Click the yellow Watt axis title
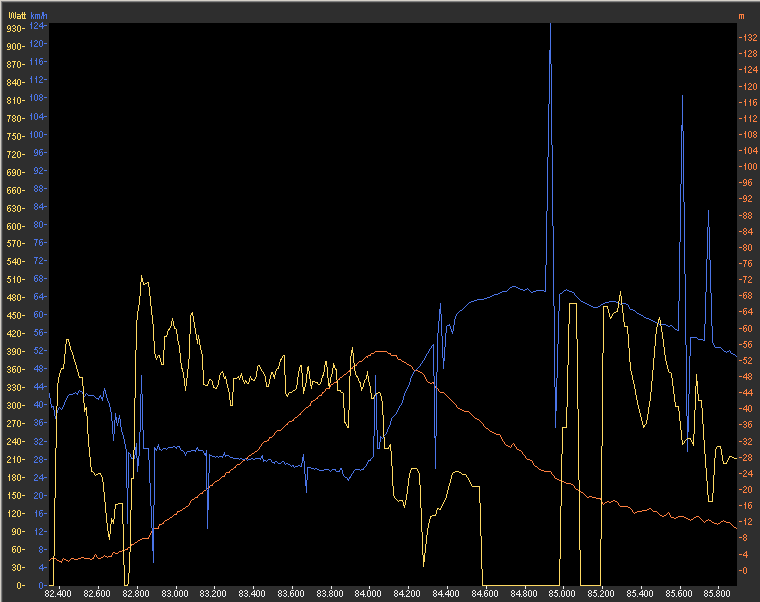Image resolution: width=760 pixels, height=602 pixels. pyautogui.click(x=15, y=16)
